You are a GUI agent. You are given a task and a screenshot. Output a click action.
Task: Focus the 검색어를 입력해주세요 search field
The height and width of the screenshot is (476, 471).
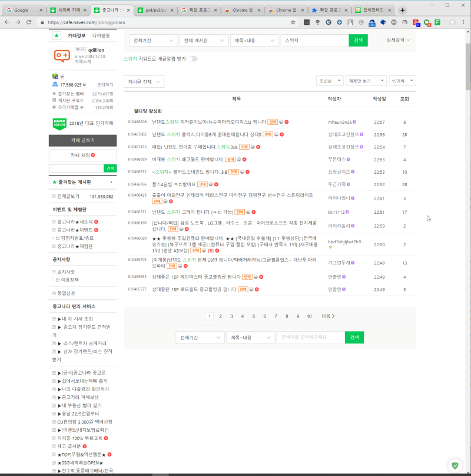click(311, 338)
